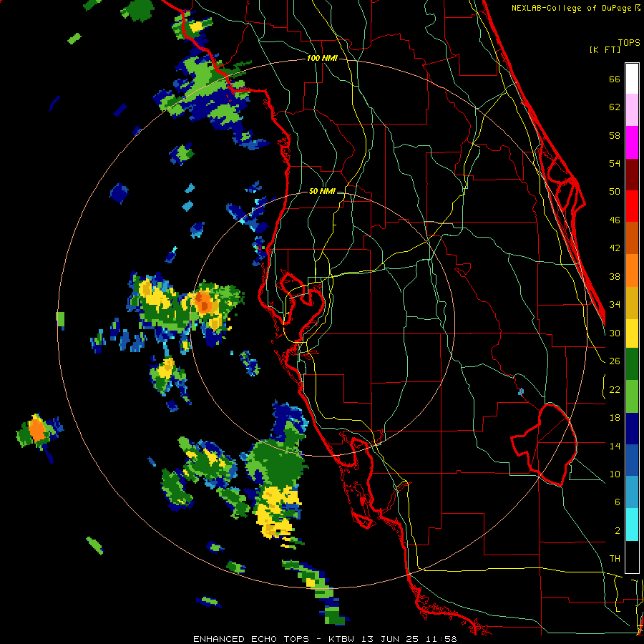The width and height of the screenshot is (644, 644).
Task: Click the bright red legend swatch
Action: pyautogui.click(x=632, y=206)
